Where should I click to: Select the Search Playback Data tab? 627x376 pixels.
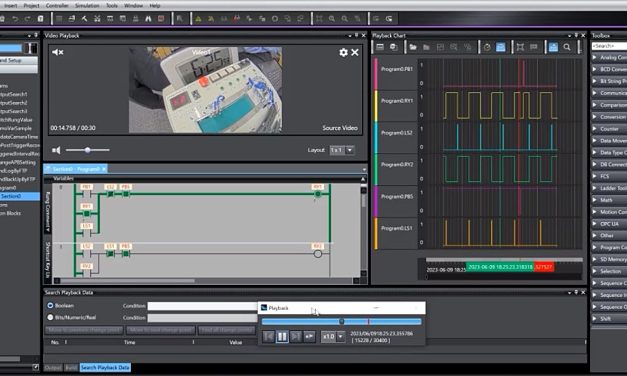pyautogui.click(x=105, y=367)
